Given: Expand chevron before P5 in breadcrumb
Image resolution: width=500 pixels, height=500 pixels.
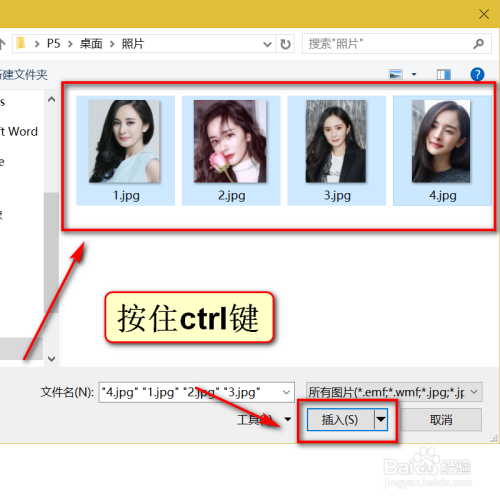Looking at the screenshot, I should (x=37, y=44).
